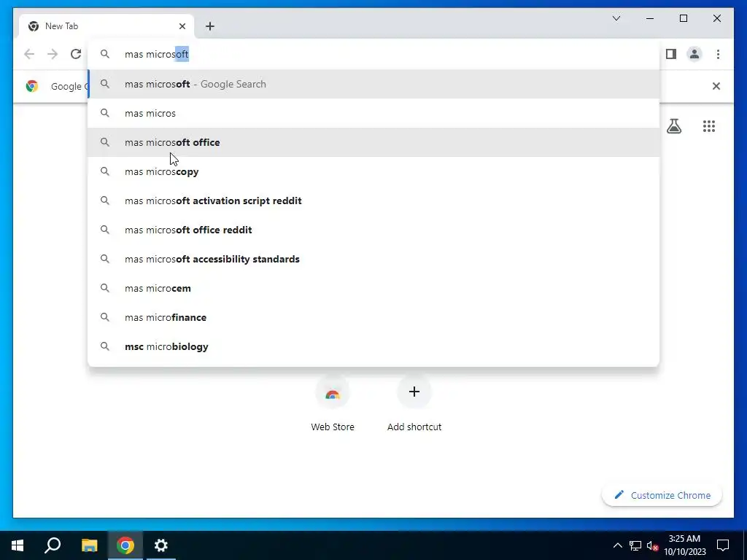
Task: Click the magnifier icon in the address bar
Action: click(x=105, y=54)
